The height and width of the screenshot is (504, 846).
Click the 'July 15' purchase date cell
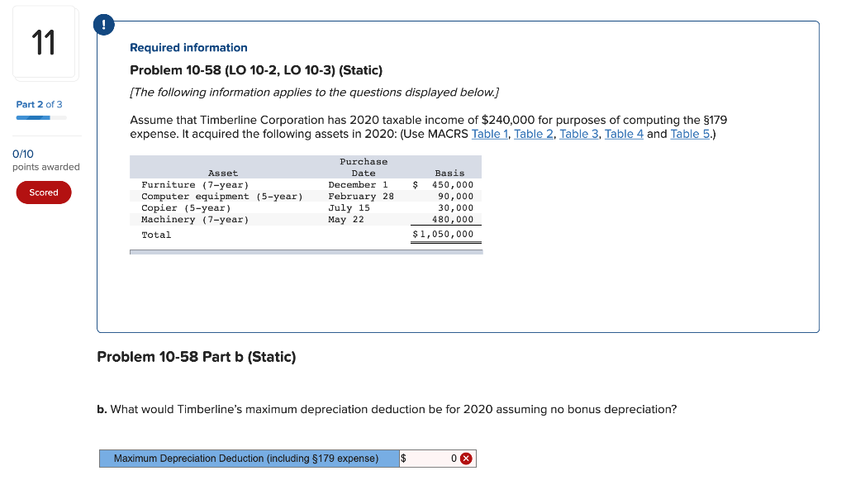349,208
